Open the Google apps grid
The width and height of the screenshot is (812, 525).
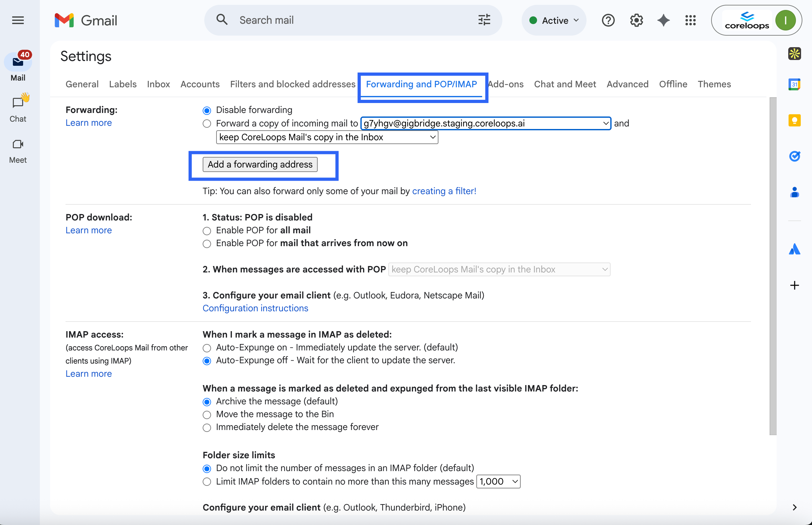[690, 21]
